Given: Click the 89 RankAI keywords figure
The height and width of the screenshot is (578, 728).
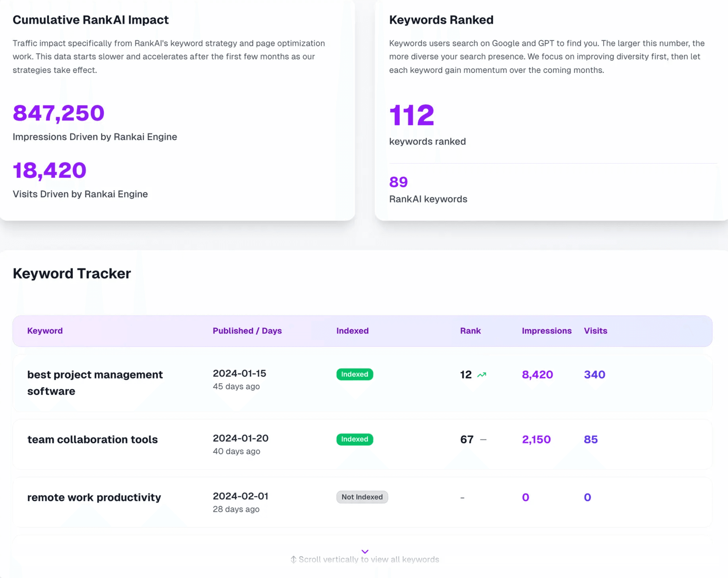Looking at the screenshot, I should (398, 182).
